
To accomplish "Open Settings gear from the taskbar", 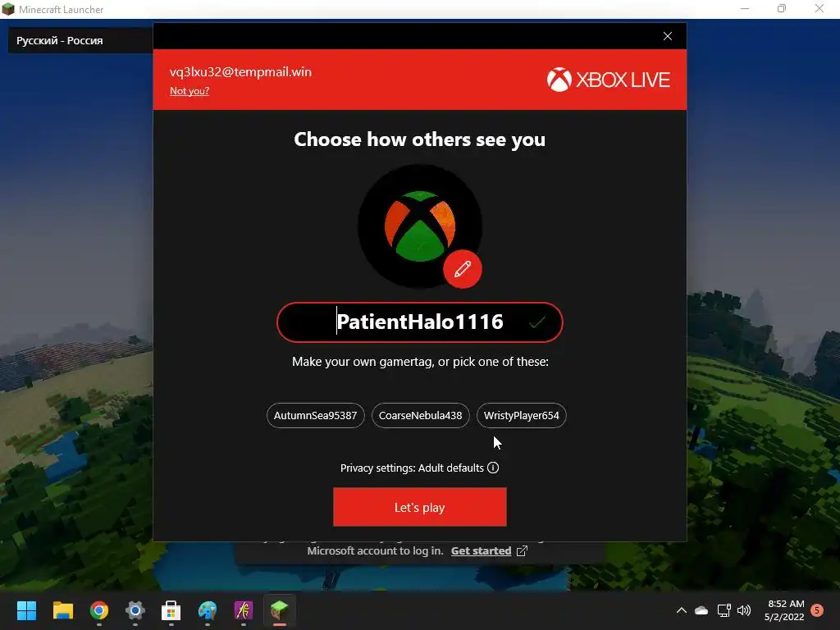I will (135, 610).
